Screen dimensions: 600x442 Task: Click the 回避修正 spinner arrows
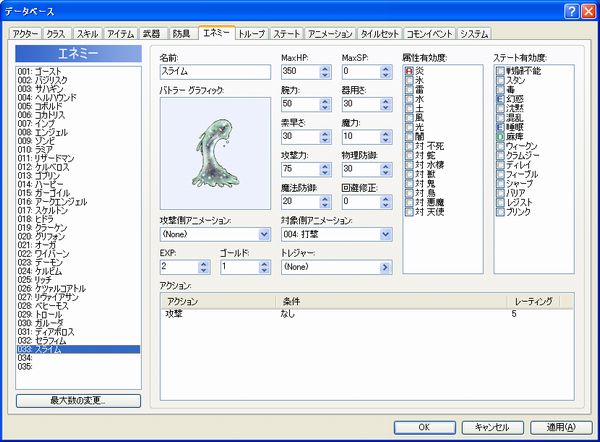click(385, 202)
